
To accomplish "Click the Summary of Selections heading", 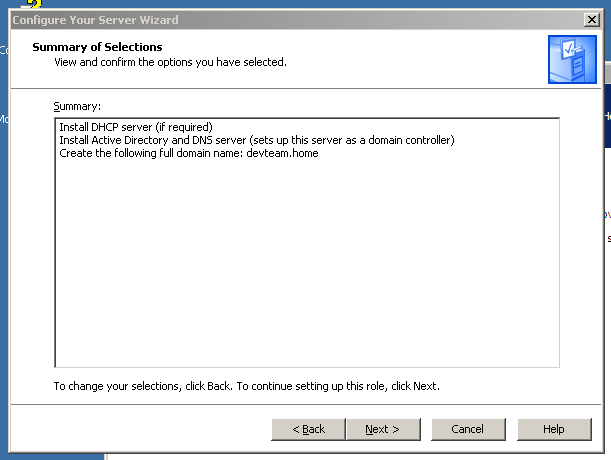I will pyautogui.click(x=97, y=47).
